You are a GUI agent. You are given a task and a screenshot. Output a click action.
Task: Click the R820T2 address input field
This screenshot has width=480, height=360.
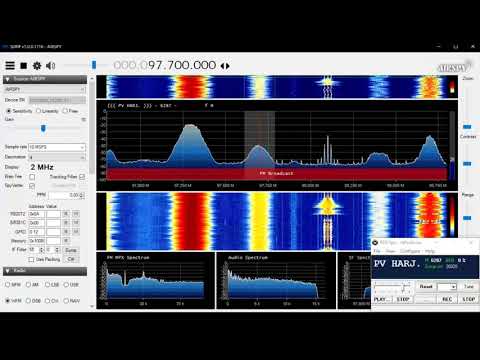(x=36, y=214)
